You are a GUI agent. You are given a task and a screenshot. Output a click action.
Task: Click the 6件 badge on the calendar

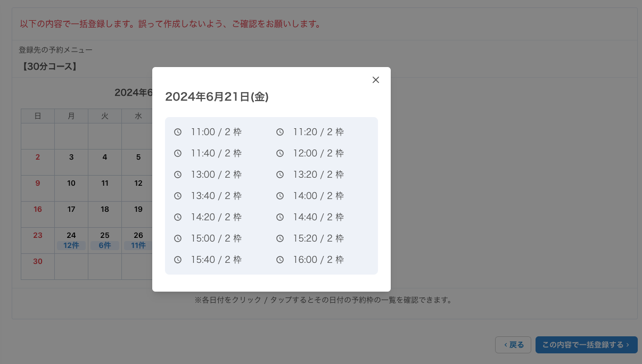[105, 245]
